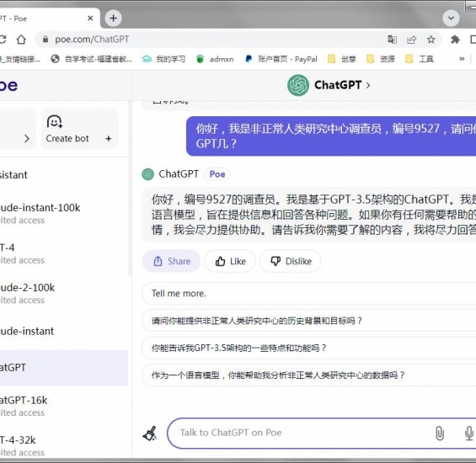Click the share page icon in address bar
The image size is (476, 463).
[411, 40]
